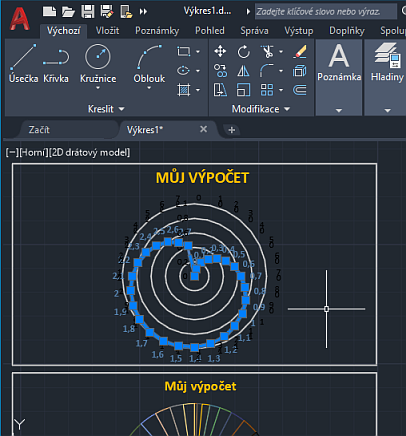Viewport: 406px width, 436px height.
Task: Select the Fillet tool
Action: point(267,71)
